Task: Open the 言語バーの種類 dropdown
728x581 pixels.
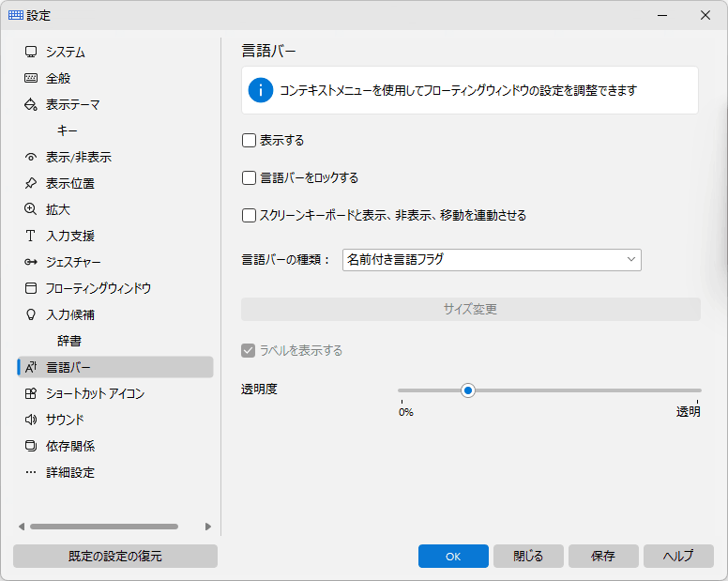Action: coord(492,260)
